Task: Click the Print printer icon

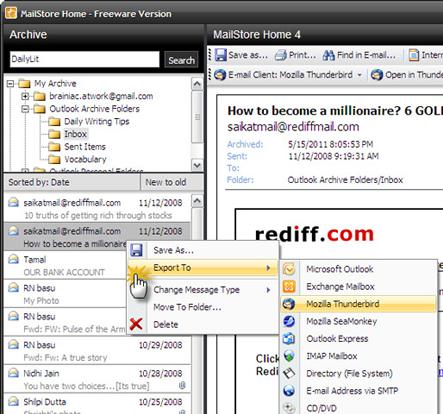Action: pyautogui.click(x=281, y=55)
